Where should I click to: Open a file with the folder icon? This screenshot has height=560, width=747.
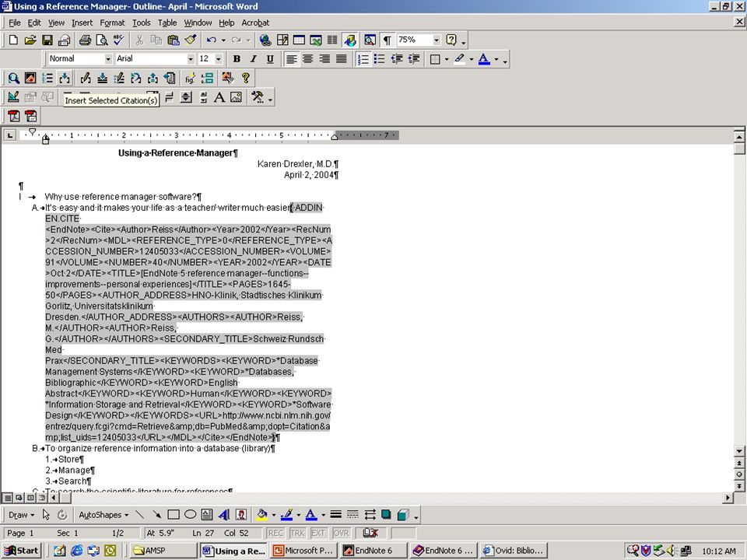30,40
